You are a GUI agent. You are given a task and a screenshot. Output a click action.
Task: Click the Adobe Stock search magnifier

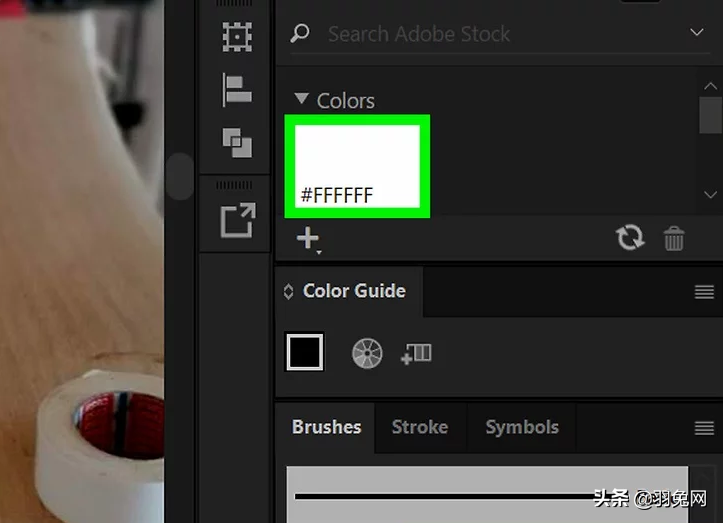pyautogui.click(x=300, y=33)
